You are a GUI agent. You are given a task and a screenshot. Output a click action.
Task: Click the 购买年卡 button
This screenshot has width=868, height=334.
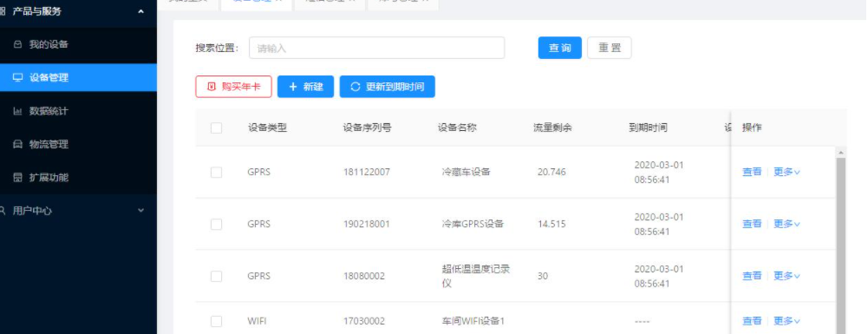233,87
